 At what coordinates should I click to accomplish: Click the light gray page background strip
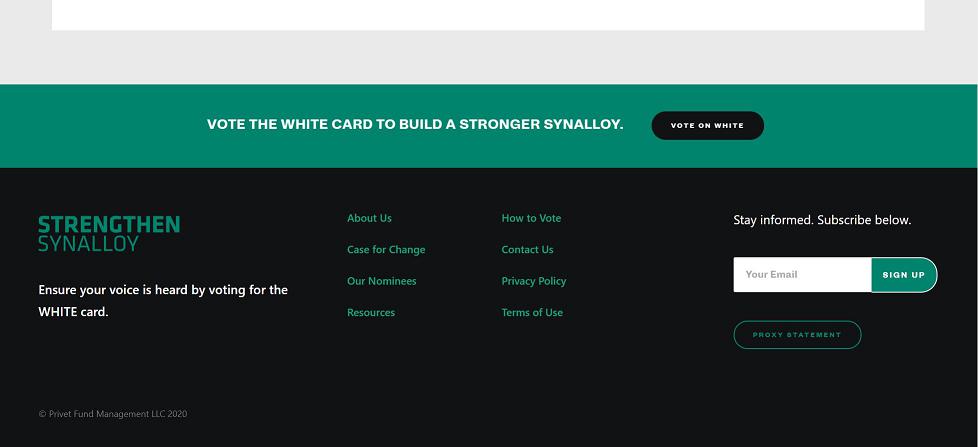coord(488,58)
